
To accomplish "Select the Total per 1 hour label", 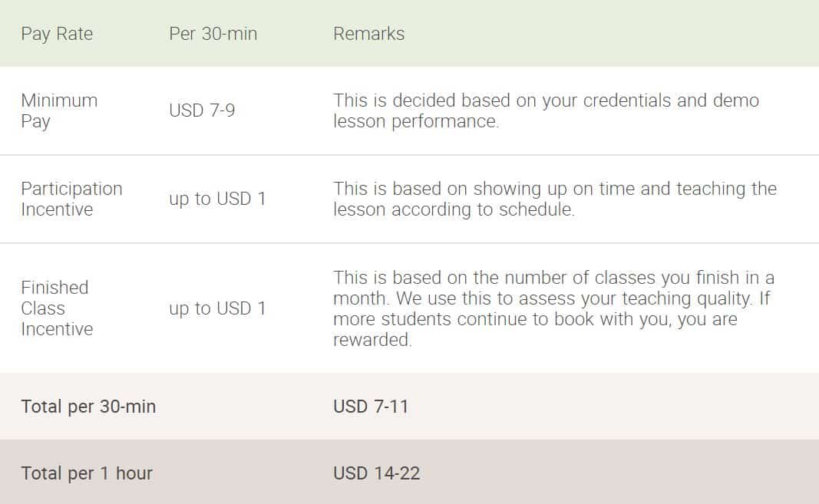I will [x=87, y=473].
